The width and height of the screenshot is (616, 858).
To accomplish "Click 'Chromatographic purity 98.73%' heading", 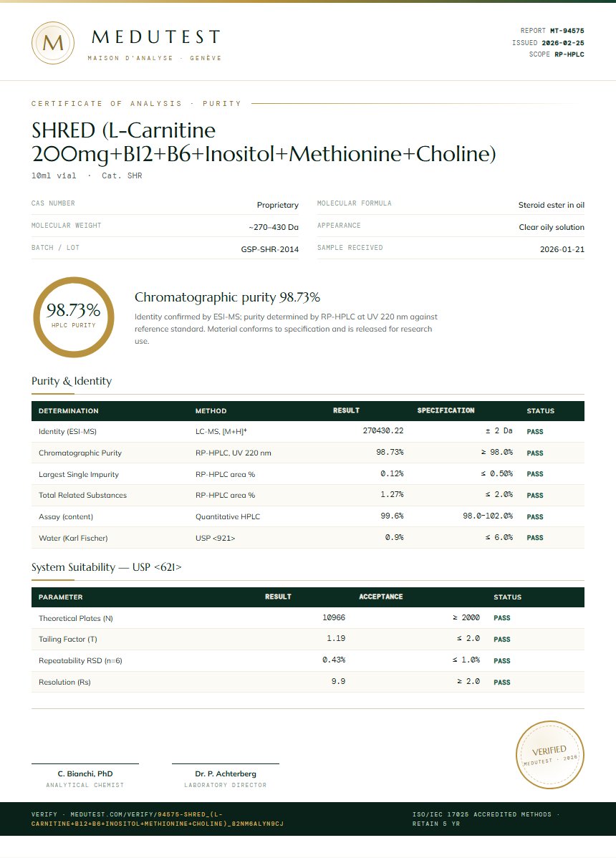I will [227, 297].
